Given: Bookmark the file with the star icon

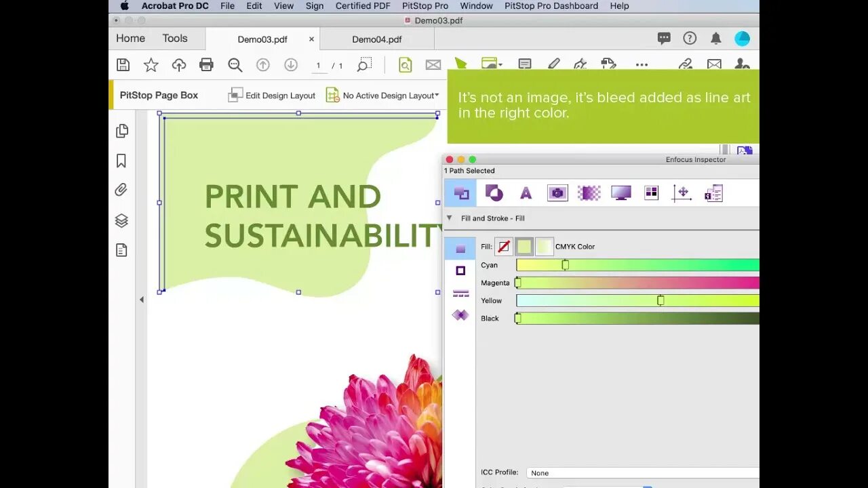Looking at the screenshot, I should (151, 65).
